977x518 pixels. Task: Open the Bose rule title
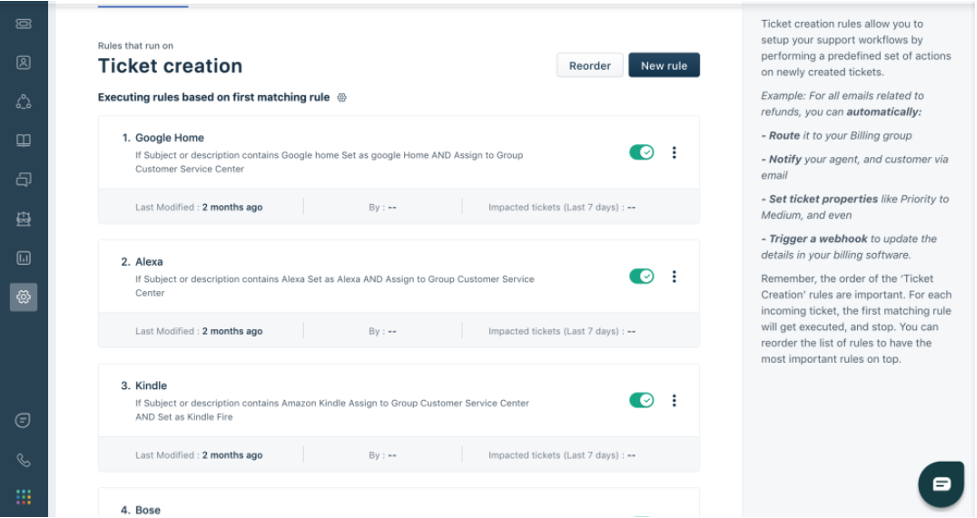pos(148,510)
